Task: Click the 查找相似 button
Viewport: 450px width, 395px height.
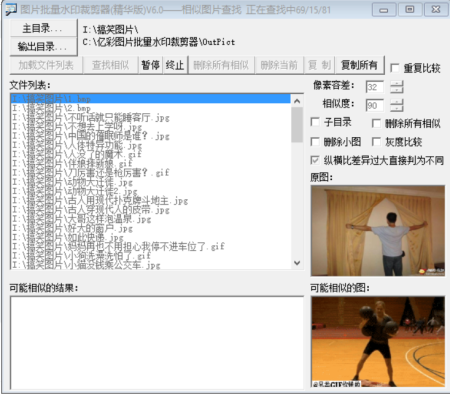Action: click(110, 65)
